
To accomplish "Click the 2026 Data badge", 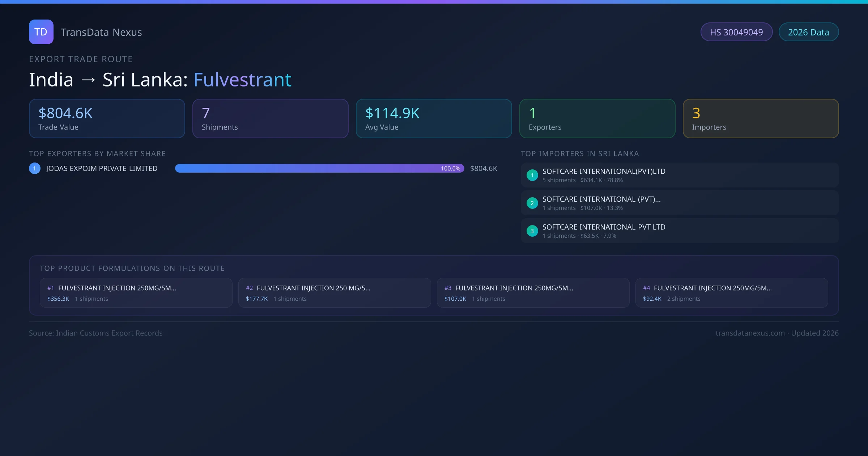I will pos(808,32).
